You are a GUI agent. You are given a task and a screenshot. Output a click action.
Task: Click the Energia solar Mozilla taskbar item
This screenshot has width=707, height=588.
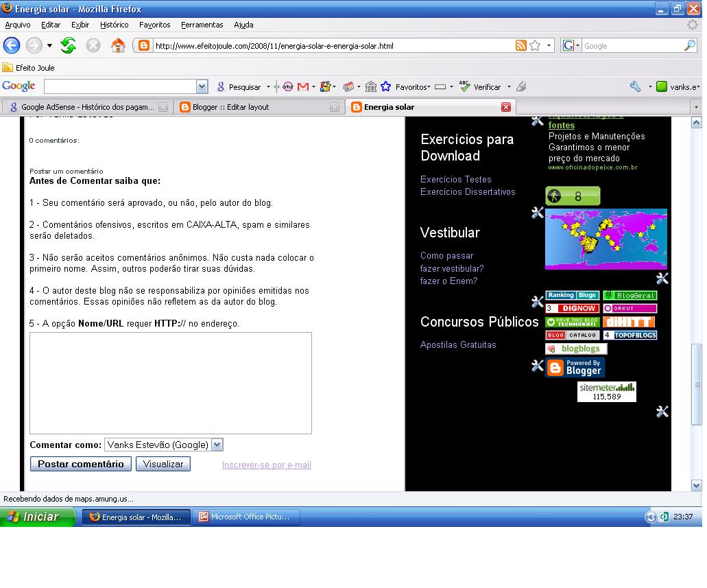point(136,517)
